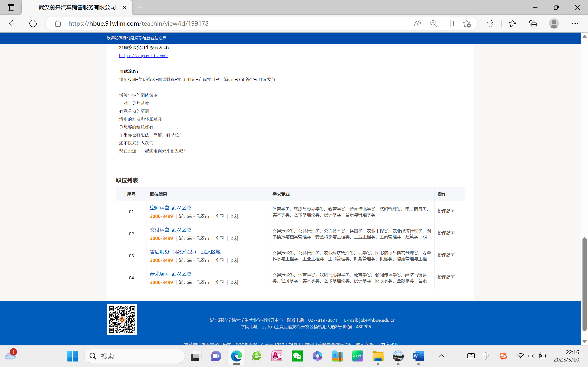Viewport: 588px width, 367px height.
Task: Open the Collections icon
Action: [533, 23]
